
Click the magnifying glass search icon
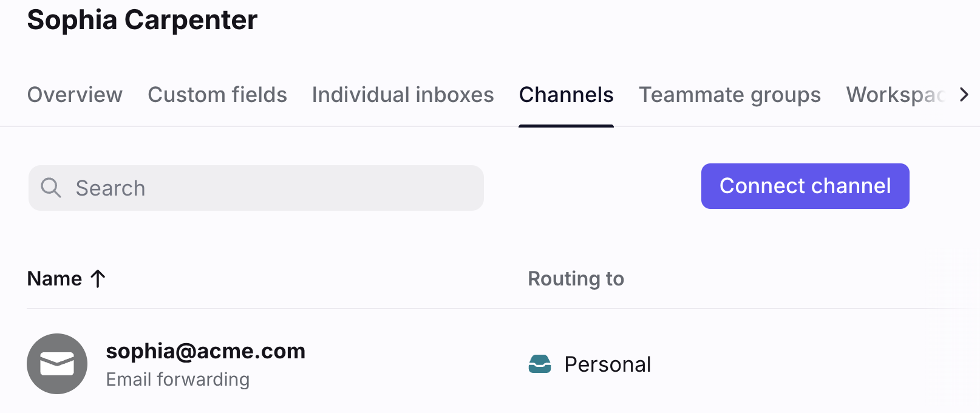51,188
